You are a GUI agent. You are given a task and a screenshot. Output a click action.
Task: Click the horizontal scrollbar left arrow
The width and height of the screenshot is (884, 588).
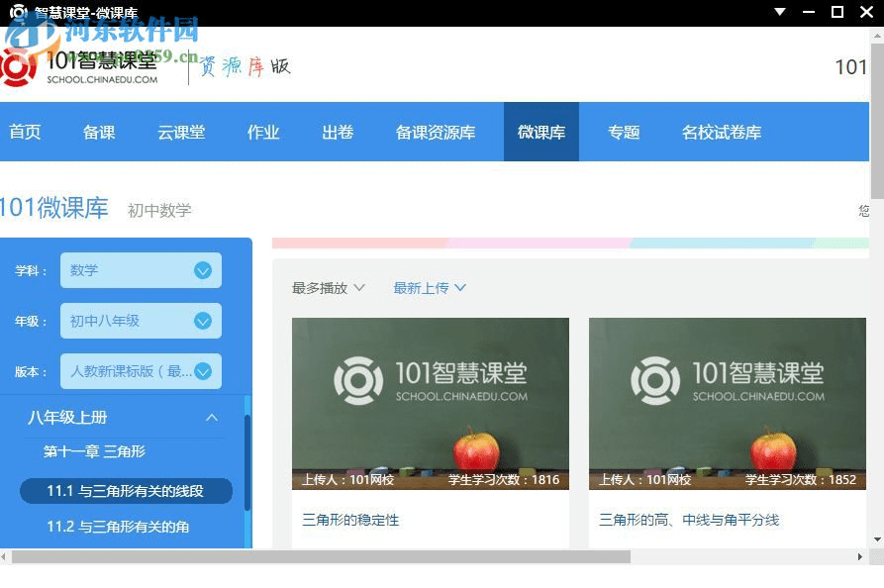pyautogui.click(x=3, y=557)
